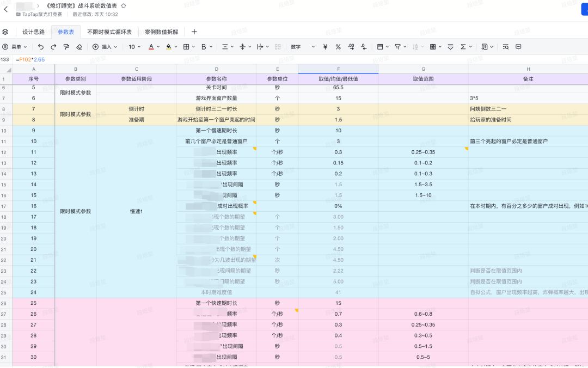
Task: Toggle bold formatting B
Action: click(204, 47)
